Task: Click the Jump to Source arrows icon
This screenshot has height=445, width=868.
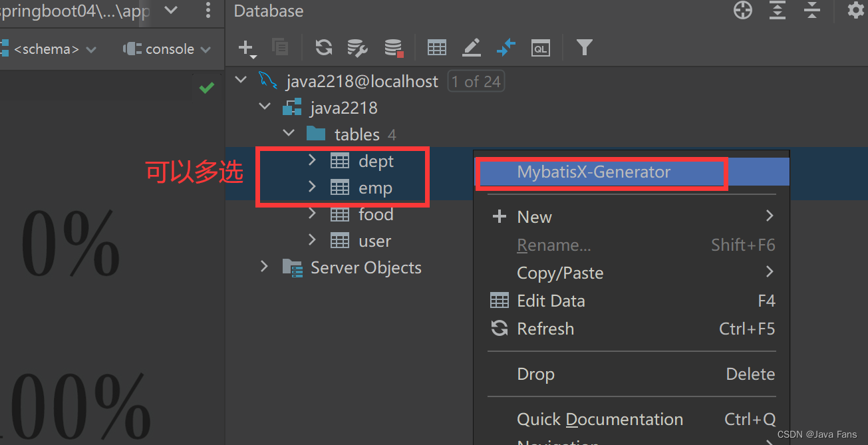Action: pos(506,47)
